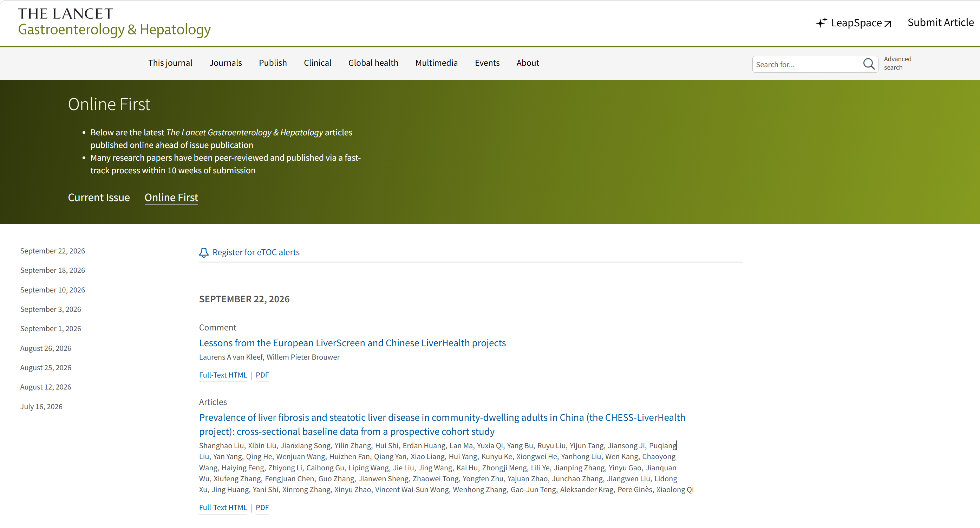Click the LeapSpace sparkle icon
Image resolution: width=980 pixels, height=528 pixels.
point(821,23)
